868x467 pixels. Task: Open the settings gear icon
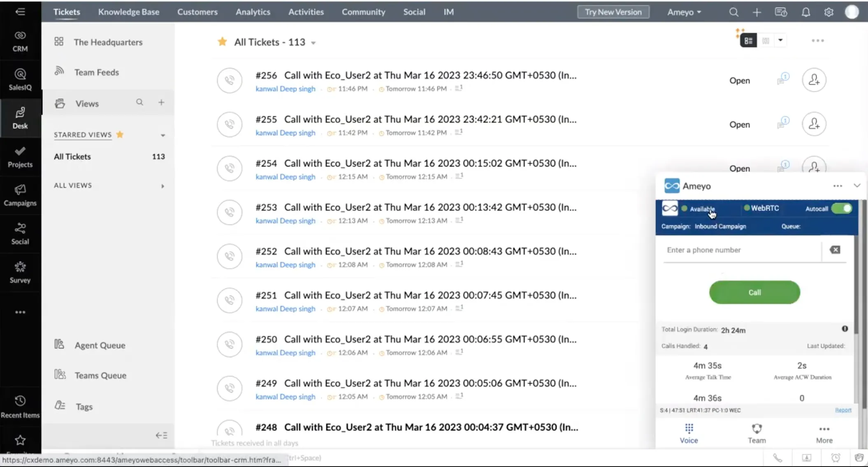(829, 12)
